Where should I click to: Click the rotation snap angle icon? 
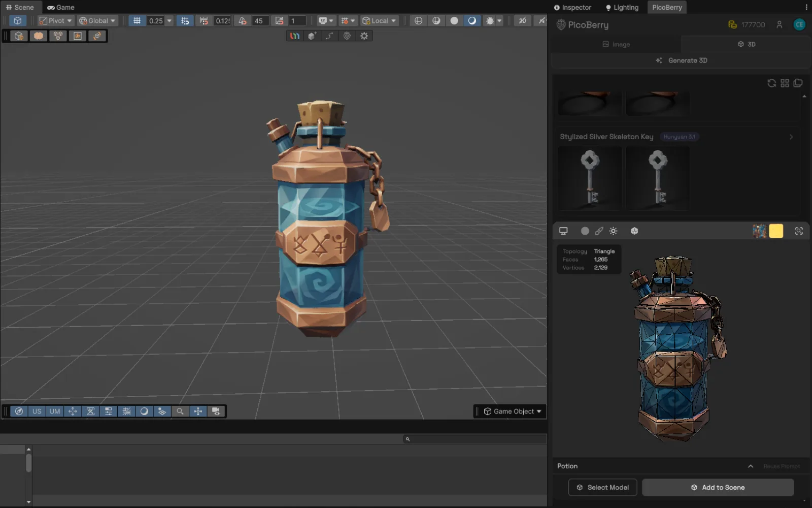(243, 21)
